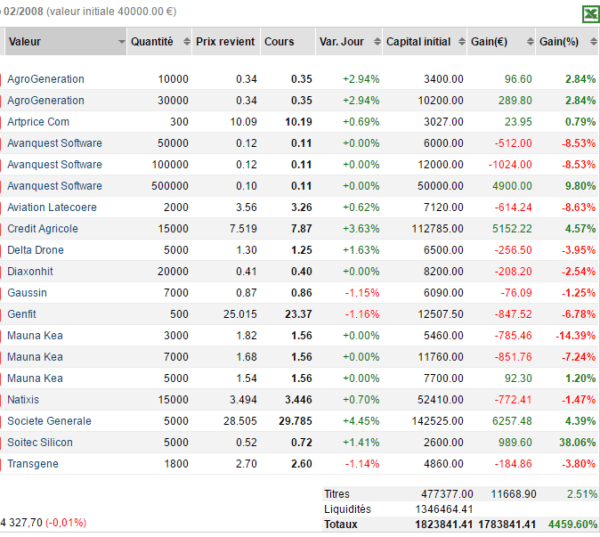Viewport: 600px width, 537px height.
Task: Open the Soitec Silicon link
Action: click(x=40, y=442)
